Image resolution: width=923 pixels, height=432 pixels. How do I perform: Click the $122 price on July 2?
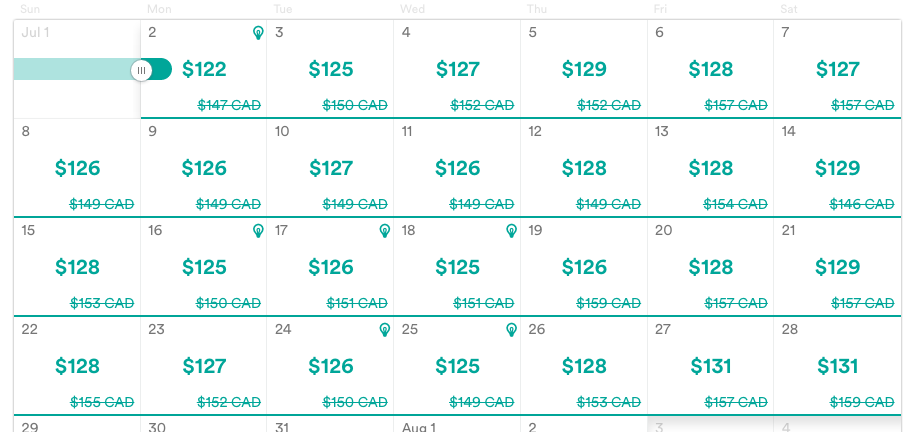coord(204,69)
